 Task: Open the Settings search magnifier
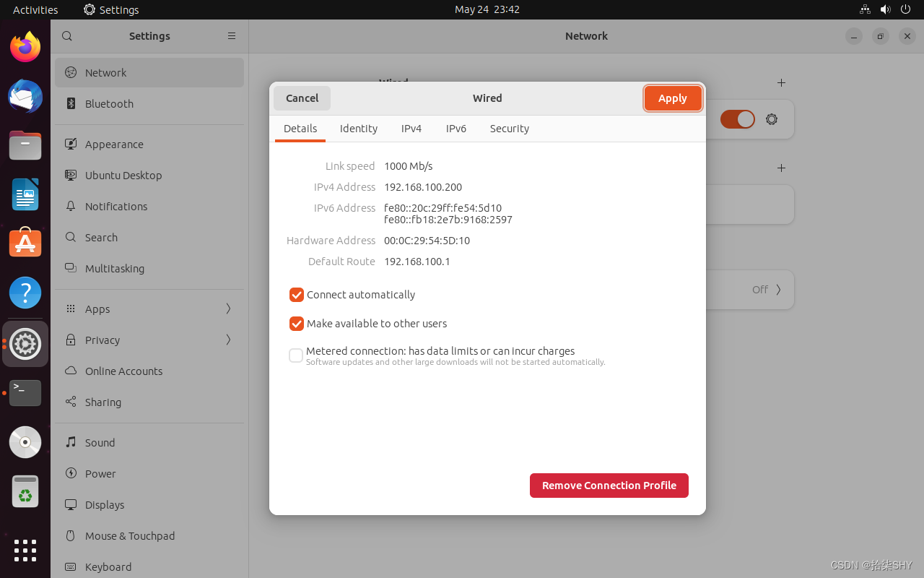tap(66, 35)
